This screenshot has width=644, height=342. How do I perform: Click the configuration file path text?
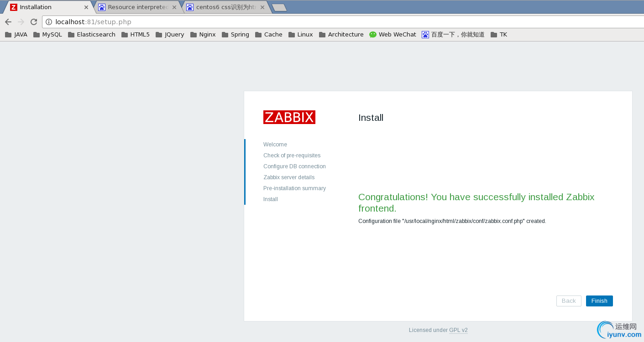452,221
